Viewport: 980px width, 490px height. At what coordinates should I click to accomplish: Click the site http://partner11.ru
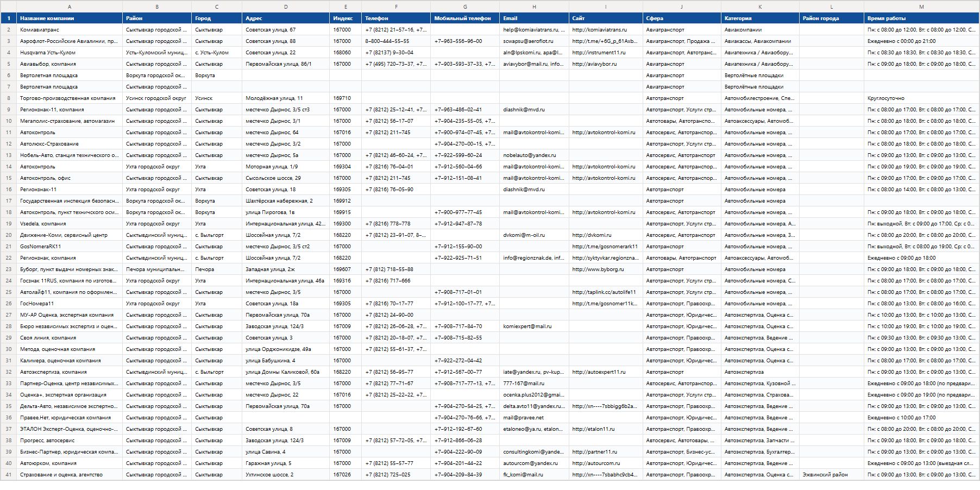pyautogui.click(x=606, y=452)
